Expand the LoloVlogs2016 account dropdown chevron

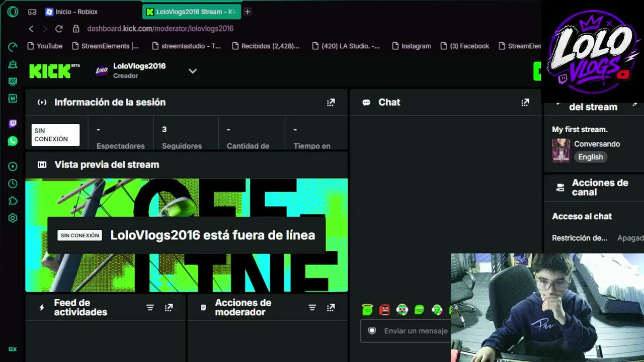(x=192, y=71)
